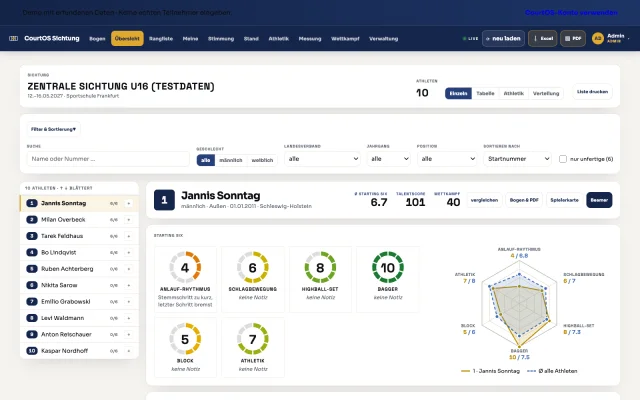
Task: Select Ruben Achterberg in athlete list
Action: tap(79, 269)
